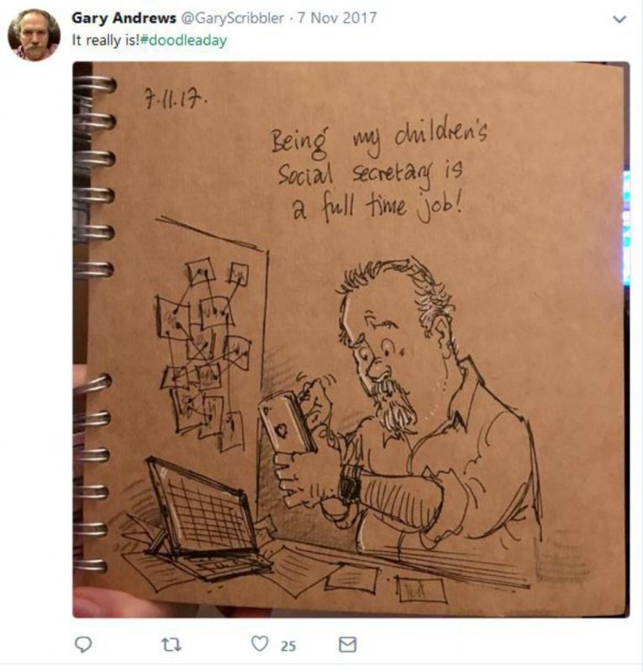Image resolution: width=643 pixels, height=672 pixels.
Task: Open the #doodleaday hashtag
Action: click(183, 40)
